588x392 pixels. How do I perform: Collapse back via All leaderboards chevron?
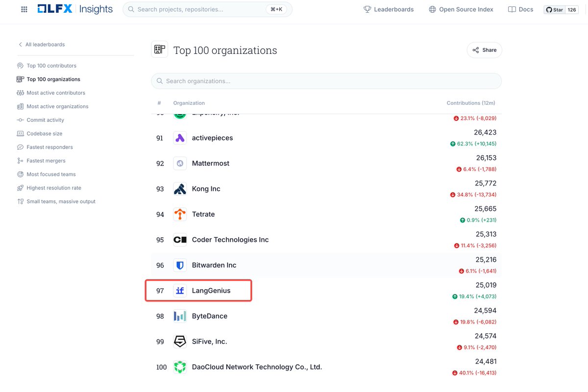coord(19,44)
